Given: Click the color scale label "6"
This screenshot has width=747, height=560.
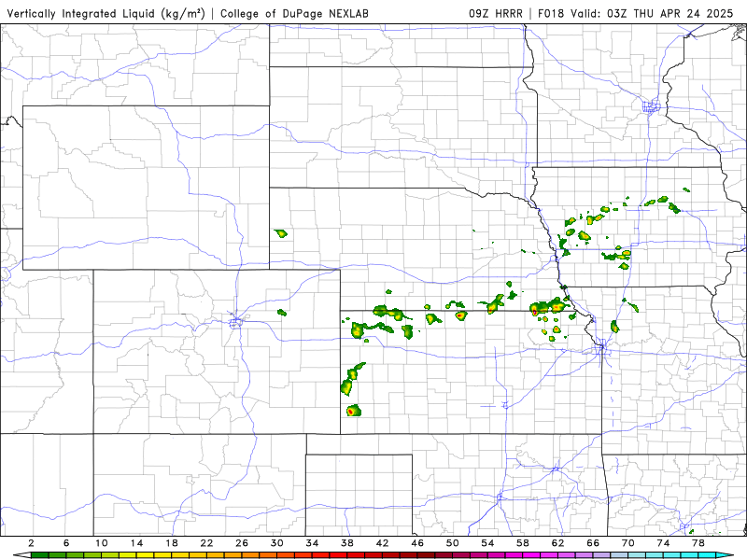Looking at the screenshot, I should tap(66, 543).
